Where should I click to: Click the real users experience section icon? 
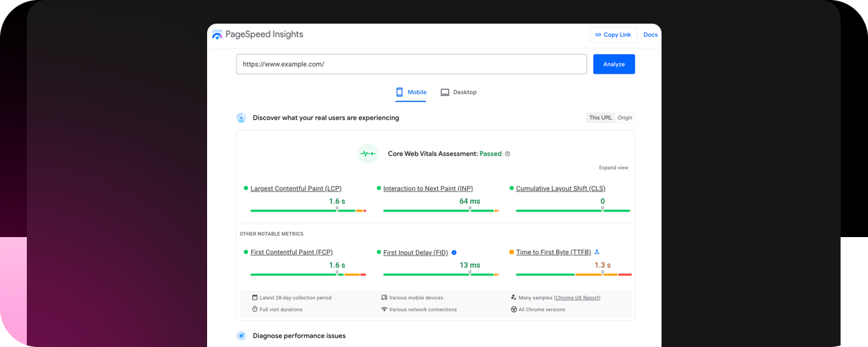click(x=241, y=118)
